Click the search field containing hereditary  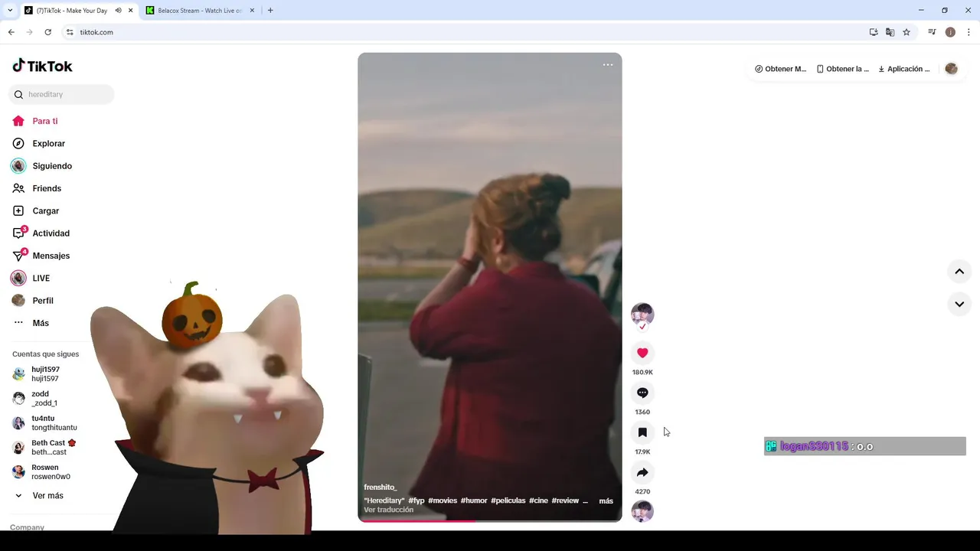[61, 94]
